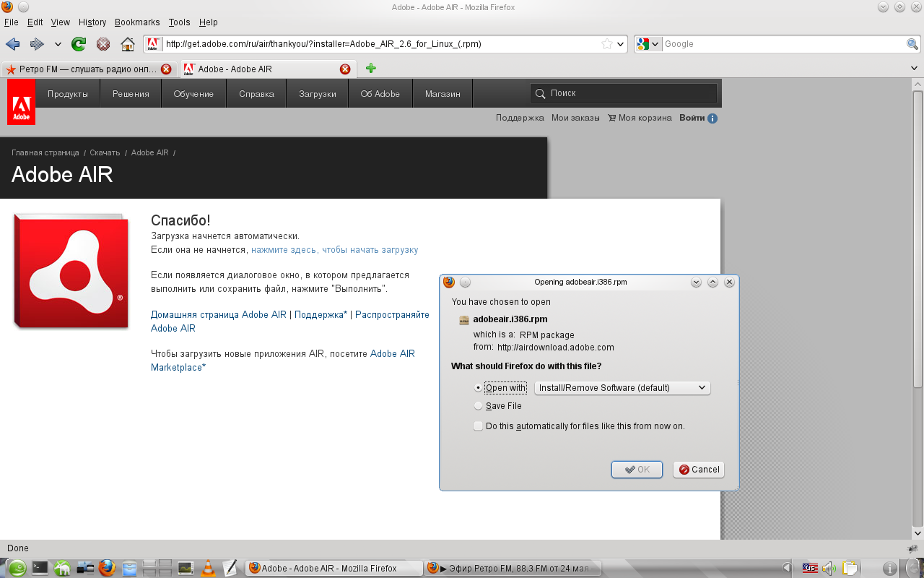This screenshot has width=924, height=578.
Task: Open the Edit menu
Action: [x=35, y=22]
